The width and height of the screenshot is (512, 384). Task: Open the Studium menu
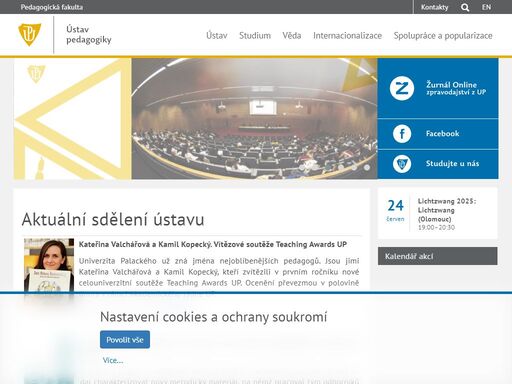[x=255, y=35]
